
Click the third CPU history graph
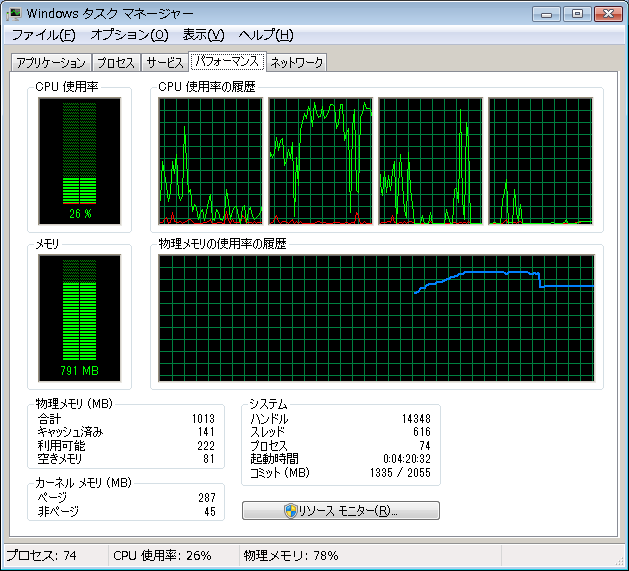click(430, 161)
